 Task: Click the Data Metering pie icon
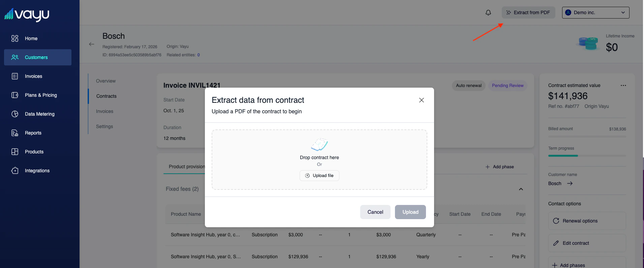point(15,114)
